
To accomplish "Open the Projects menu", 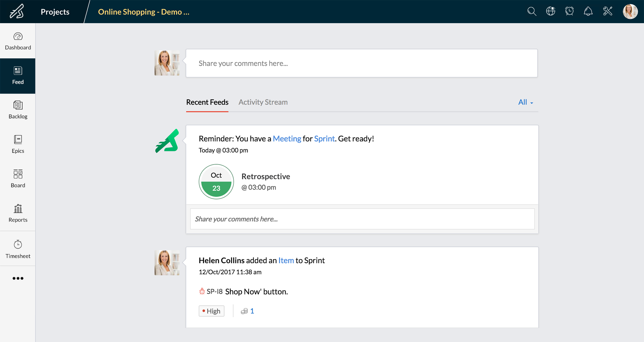I will [x=55, y=12].
